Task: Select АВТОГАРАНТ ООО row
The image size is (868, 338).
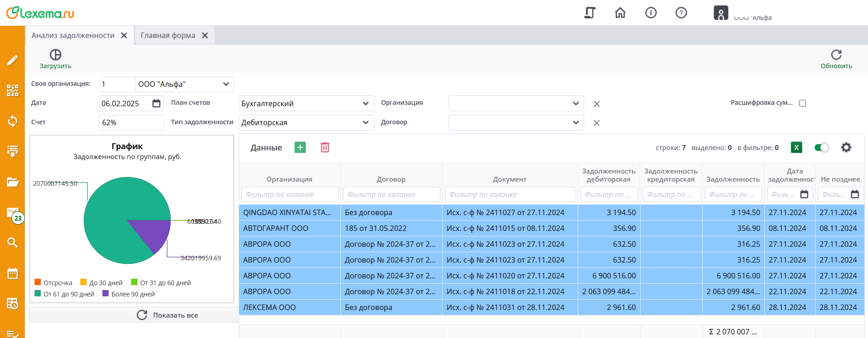Action: 552,228
